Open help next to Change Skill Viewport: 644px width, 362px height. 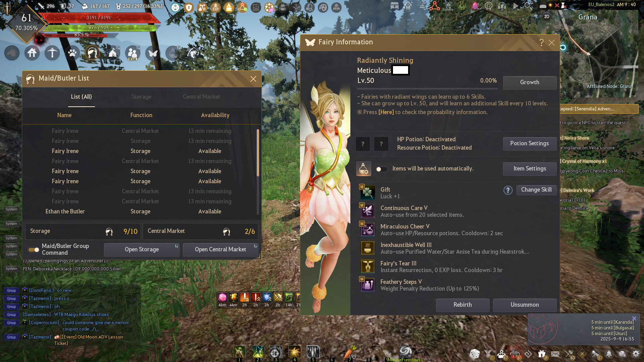click(508, 190)
